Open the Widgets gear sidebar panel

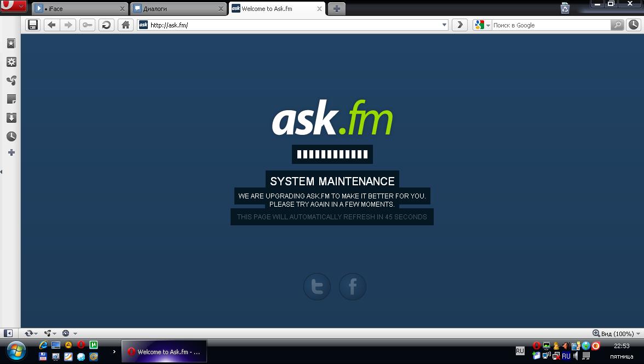click(x=11, y=62)
